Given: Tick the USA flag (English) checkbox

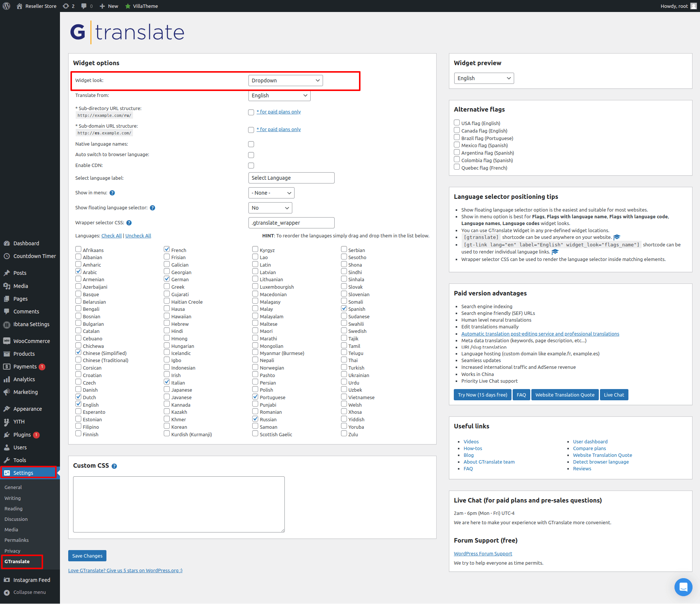Looking at the screenshot, I should [x=457, y=123].
